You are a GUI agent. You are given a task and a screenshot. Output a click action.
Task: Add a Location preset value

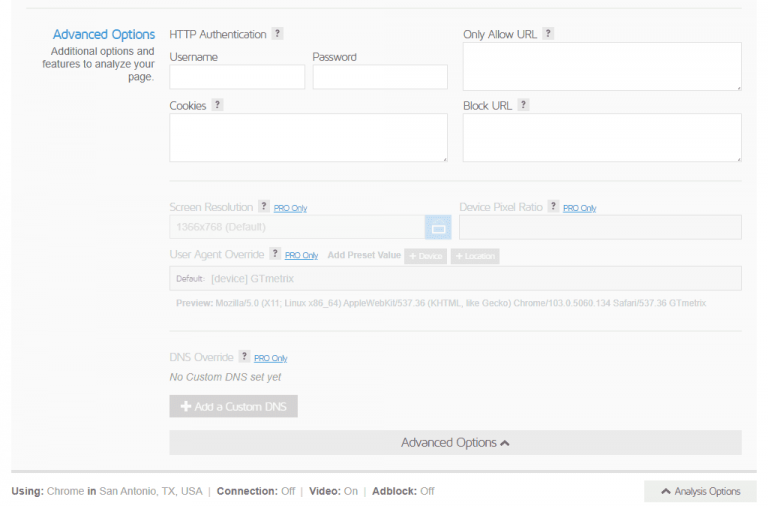(x=475, y=256)
